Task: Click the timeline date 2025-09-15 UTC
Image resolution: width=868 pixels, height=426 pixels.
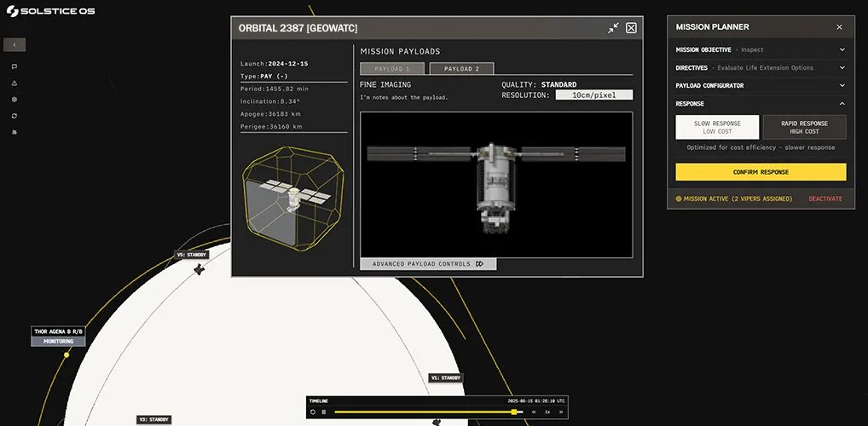Action: click(x=536, y=401)
